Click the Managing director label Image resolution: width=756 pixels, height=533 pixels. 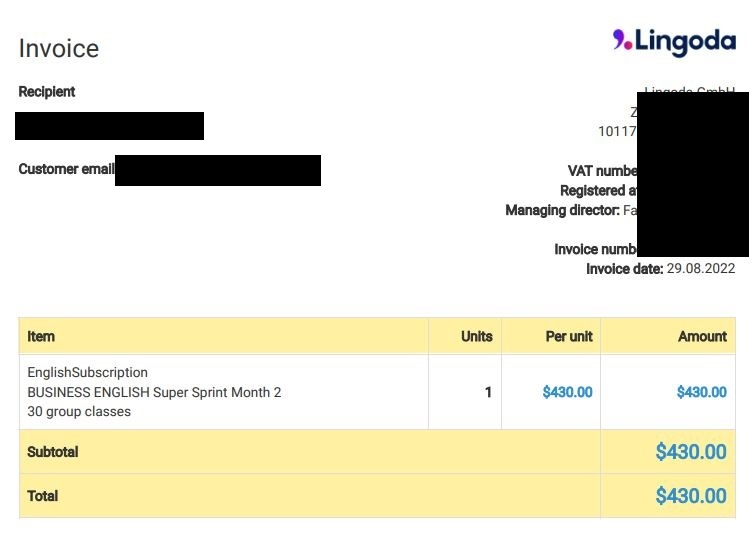pos(562,210)
